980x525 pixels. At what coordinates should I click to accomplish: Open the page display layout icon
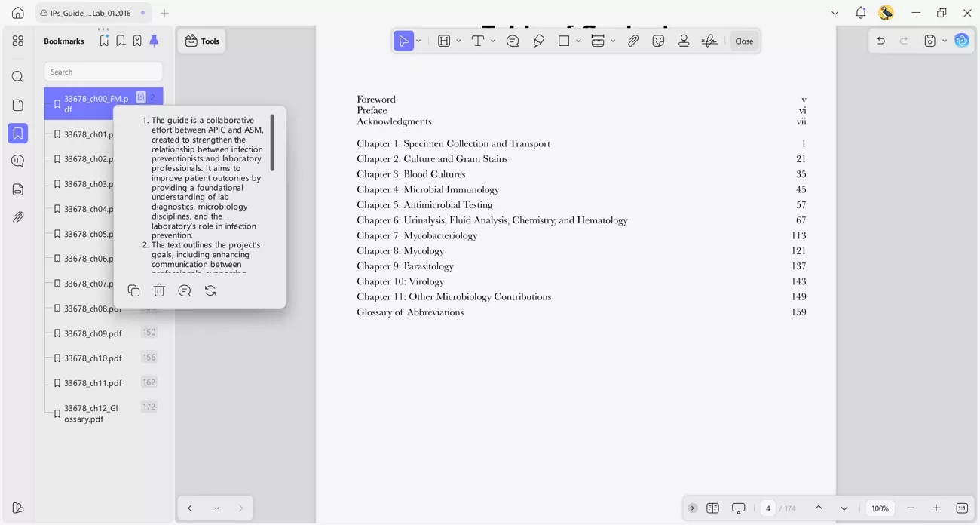[712, 508]
